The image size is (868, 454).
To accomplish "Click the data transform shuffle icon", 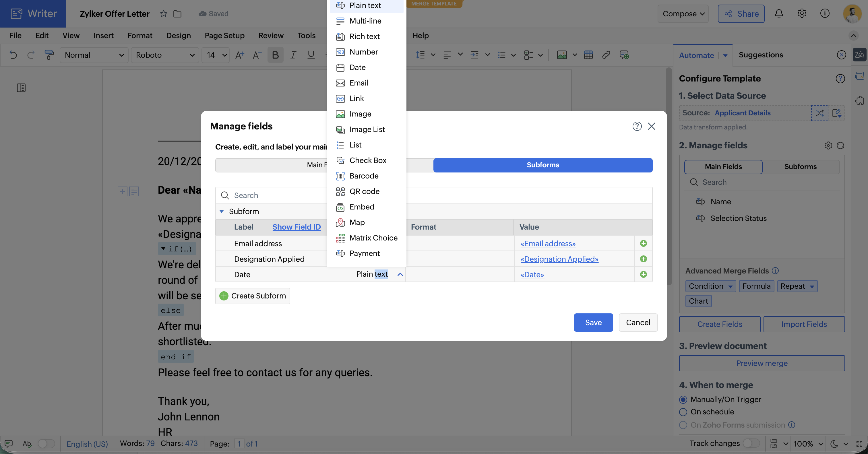I will click(x=819, y=113).
